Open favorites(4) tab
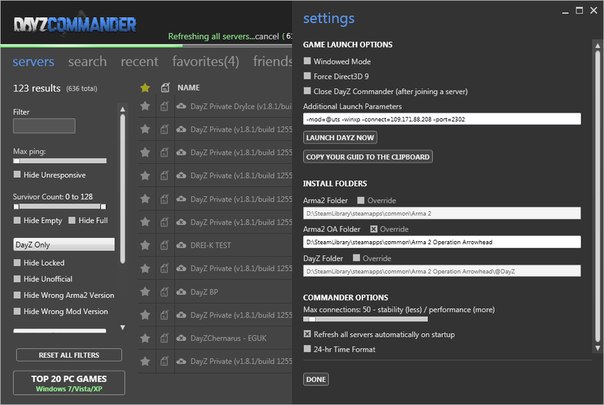Viewport: 604px width, 405px height. [206, 62]
